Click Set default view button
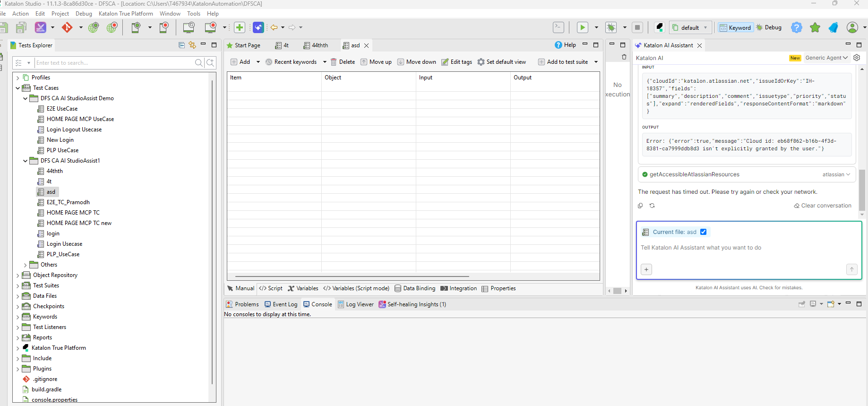Image resolution: width=868 pixels, height=406 pixels. click(502, 62)
